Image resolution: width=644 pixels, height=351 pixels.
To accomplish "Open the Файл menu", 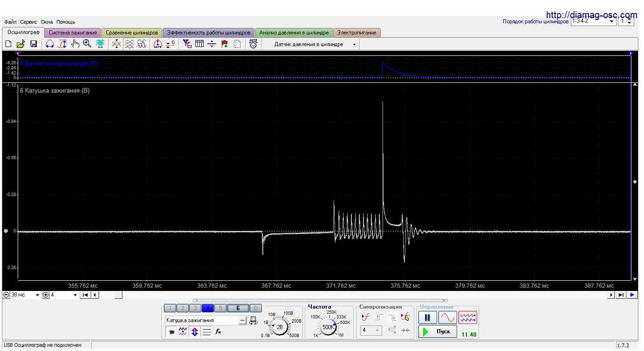I will coord(10,22).
